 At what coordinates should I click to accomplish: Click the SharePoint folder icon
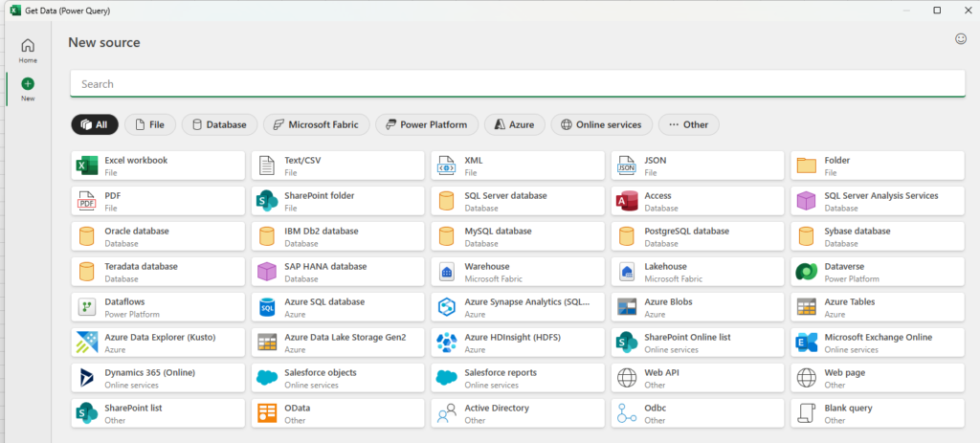pyautogui.click(x=267, y=201)
